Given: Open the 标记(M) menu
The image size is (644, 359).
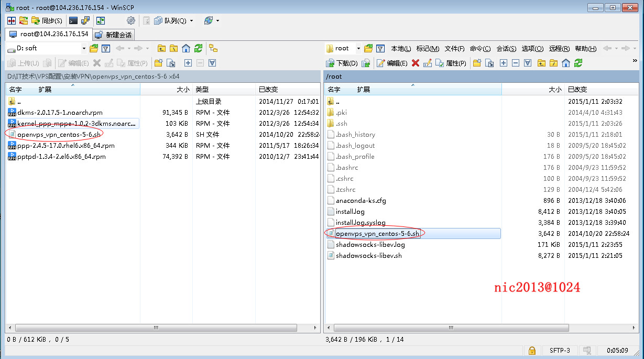Looking at the screenshot, I should 428,49.
